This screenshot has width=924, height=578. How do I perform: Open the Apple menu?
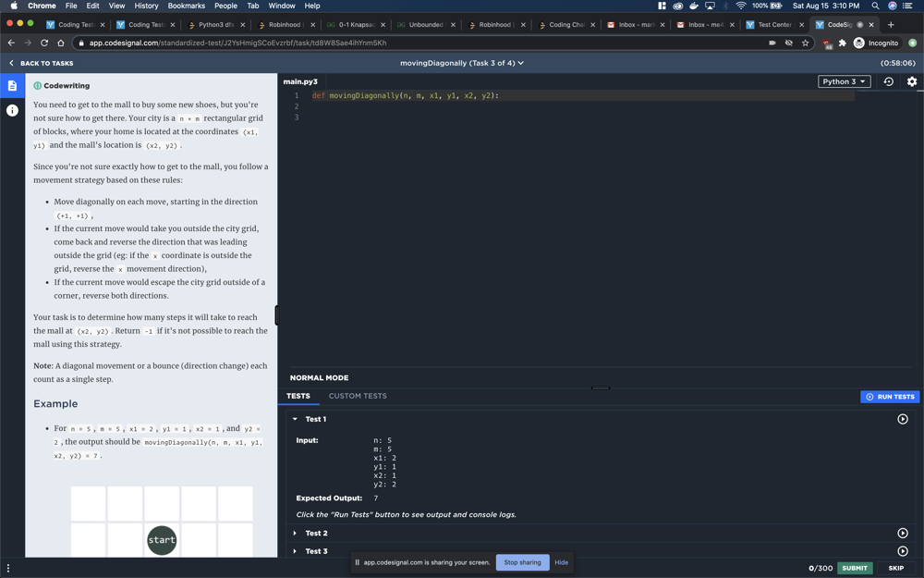14,6
